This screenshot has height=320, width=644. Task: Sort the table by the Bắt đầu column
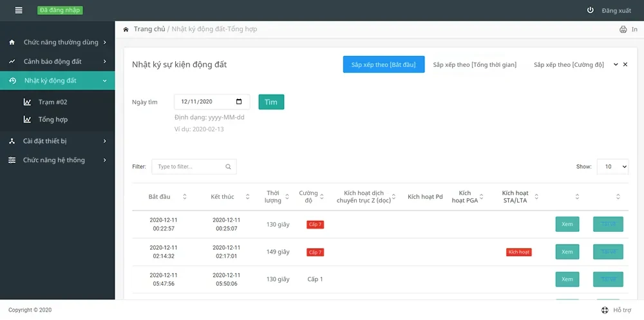184,197
